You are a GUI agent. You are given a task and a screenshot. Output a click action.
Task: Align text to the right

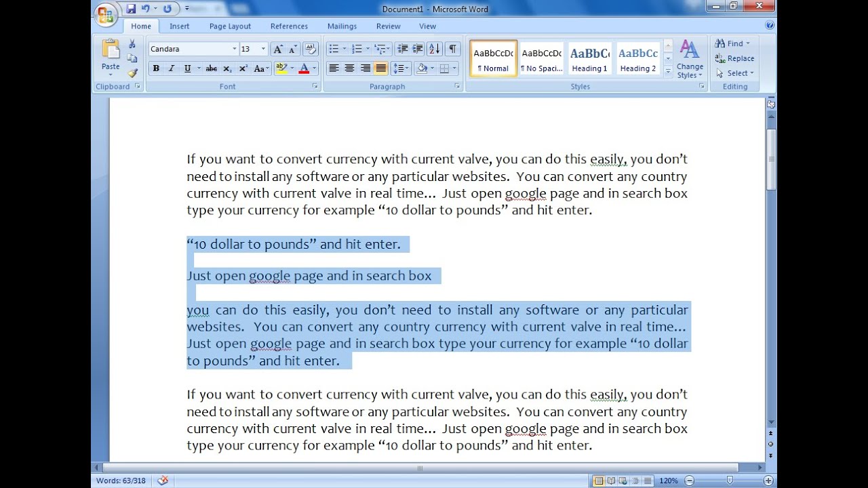tap(366, 68)
